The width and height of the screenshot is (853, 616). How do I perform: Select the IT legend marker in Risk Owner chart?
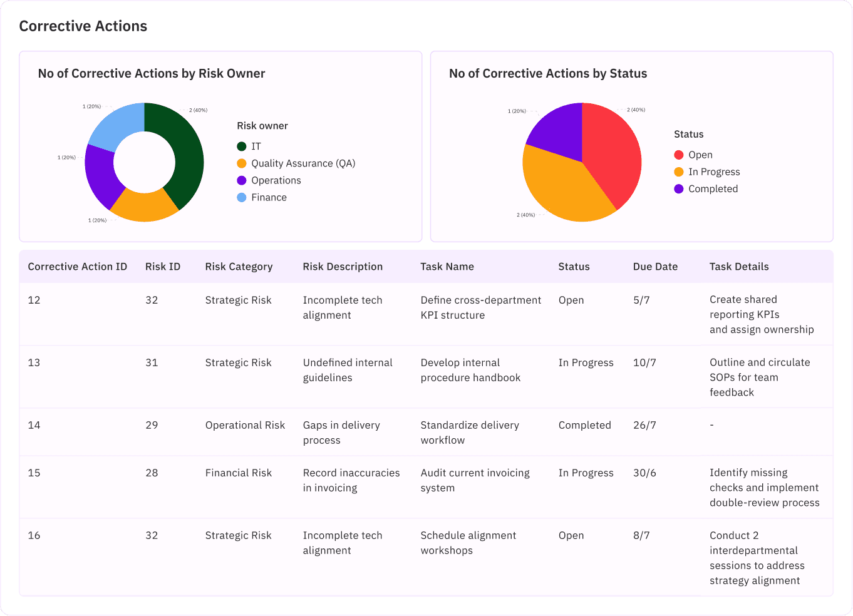[x=242, y=146]
